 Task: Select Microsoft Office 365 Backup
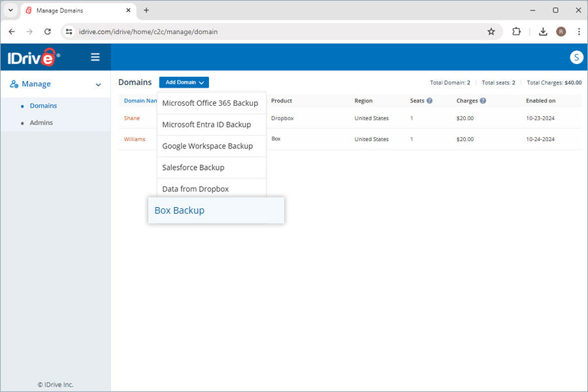tap(212, 103)
